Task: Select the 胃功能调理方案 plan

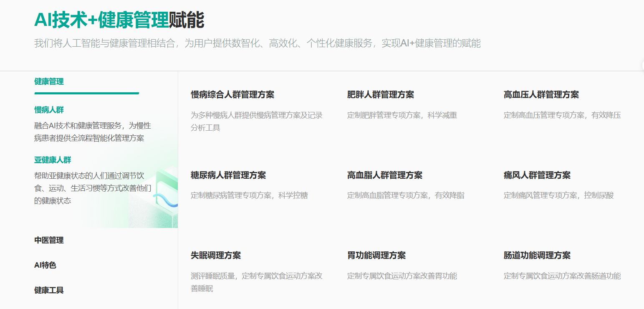Action: point(376,256)
